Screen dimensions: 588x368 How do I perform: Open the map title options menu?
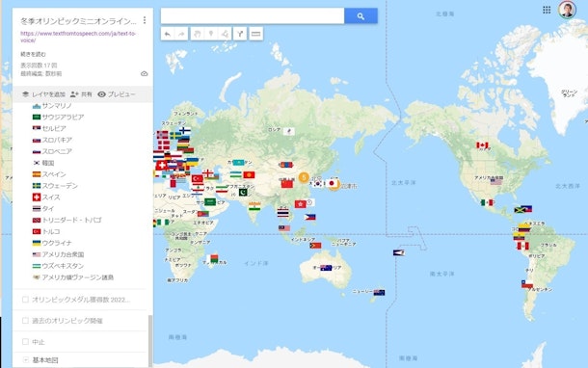(x=145, y=20)
